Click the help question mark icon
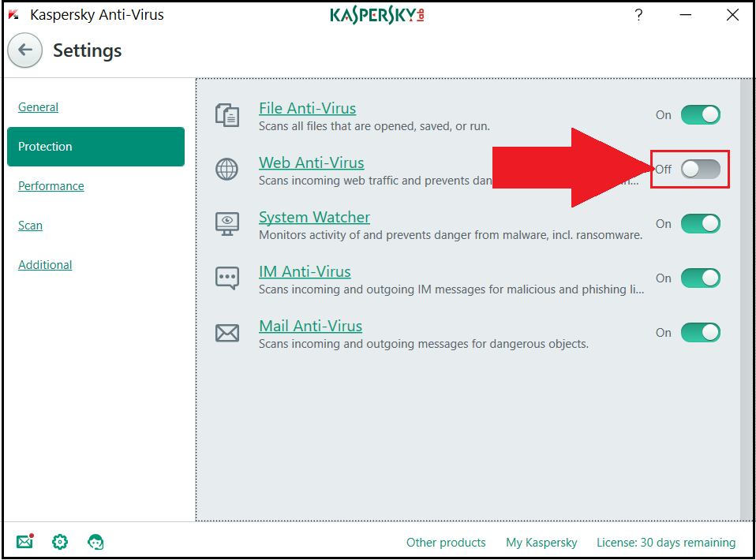The width and height of the screenshot is (756, 560). point(639,15)
